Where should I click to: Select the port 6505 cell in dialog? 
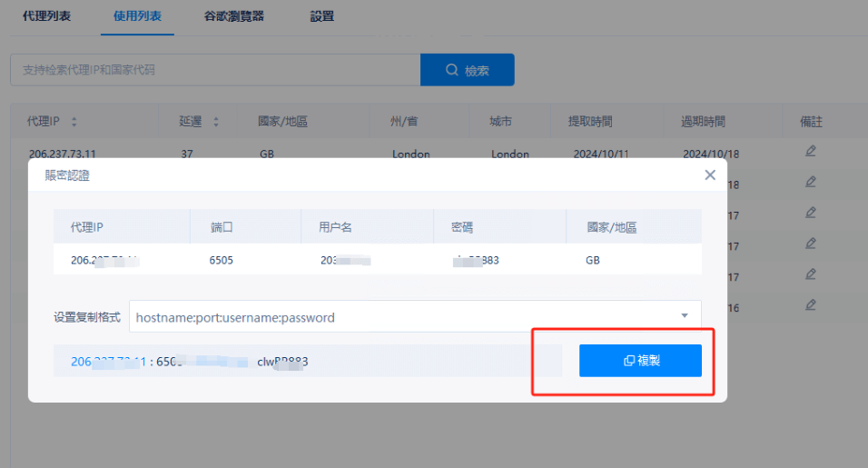[222, 260]
